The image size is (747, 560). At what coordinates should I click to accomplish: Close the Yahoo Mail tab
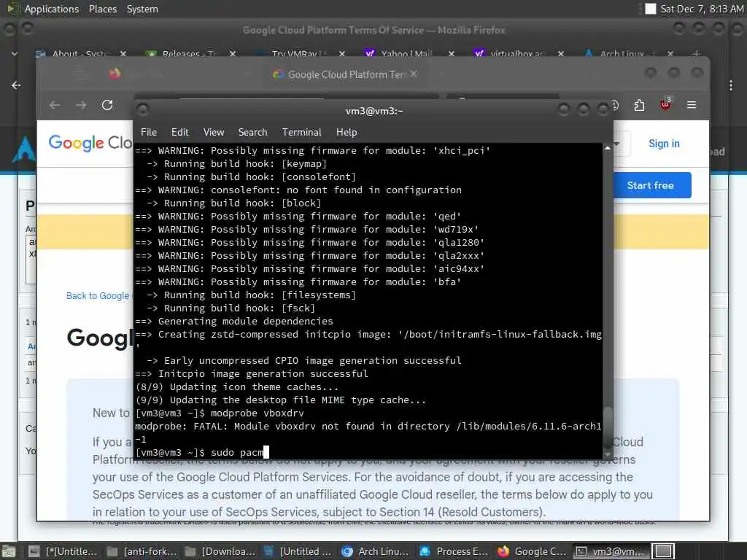tap(451, 54)
